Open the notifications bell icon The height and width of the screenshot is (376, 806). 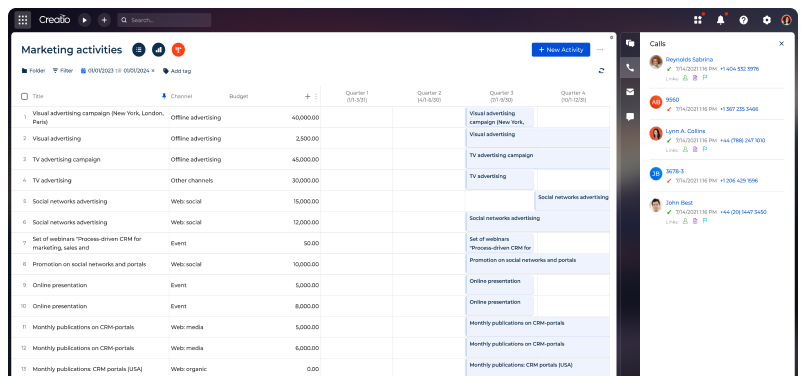pyautogui.click(x=721, y=20)
